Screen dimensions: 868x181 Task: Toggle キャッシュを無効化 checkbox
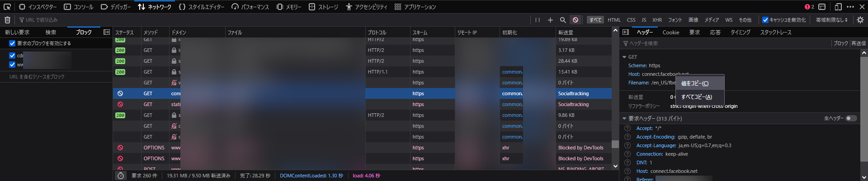click(x=765, y=20)
